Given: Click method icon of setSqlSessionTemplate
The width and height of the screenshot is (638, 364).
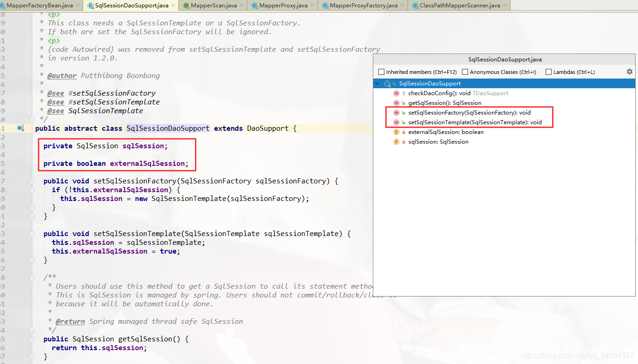Looking at the screenshot, I should click(x=396, y=122).
